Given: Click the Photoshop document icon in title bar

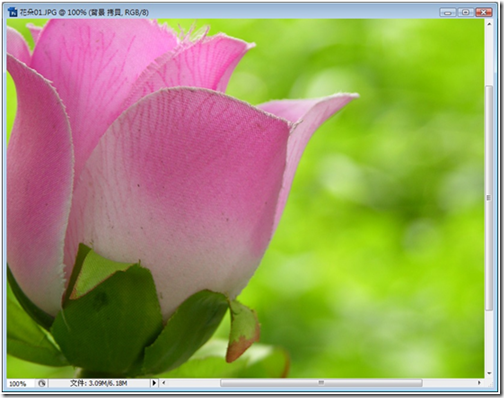Looking at the screenshot, I should 13,12.
